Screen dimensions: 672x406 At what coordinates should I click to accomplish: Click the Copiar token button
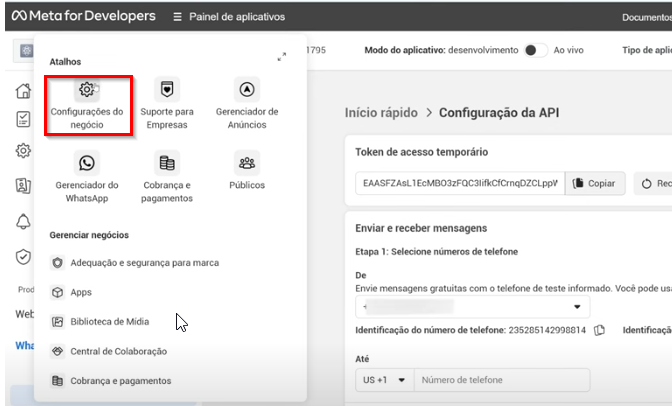coord(595,183)
